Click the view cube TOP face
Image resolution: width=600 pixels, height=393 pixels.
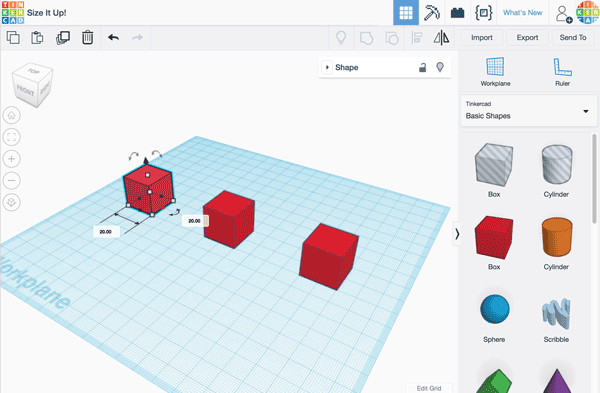33,71
